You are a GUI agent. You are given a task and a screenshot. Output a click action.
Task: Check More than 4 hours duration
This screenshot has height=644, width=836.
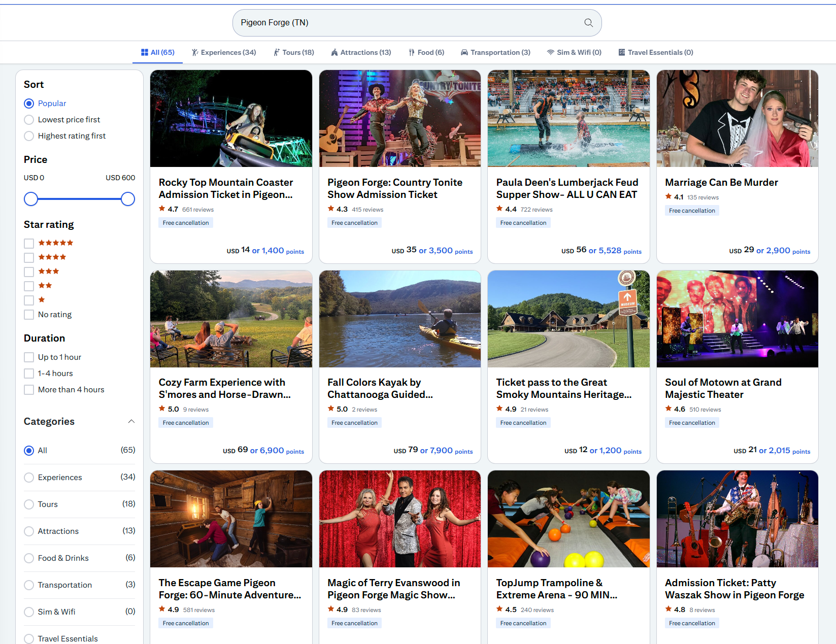(29, 390)
